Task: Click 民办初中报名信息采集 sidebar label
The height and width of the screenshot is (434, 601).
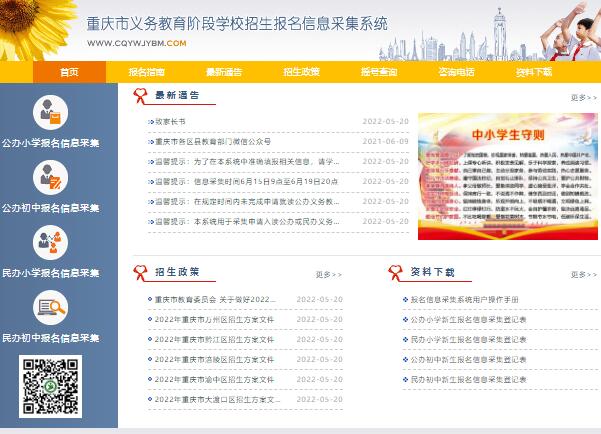Action: pos(51,338)
